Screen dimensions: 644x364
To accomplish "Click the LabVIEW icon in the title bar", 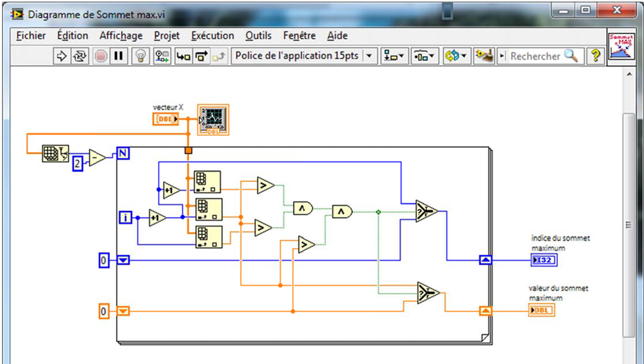I will 17,14.
